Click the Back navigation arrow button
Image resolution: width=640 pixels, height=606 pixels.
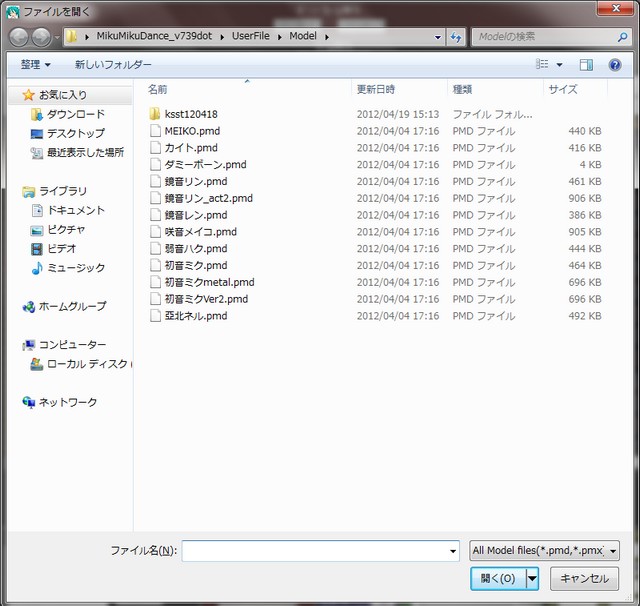(x=19, y=37)
